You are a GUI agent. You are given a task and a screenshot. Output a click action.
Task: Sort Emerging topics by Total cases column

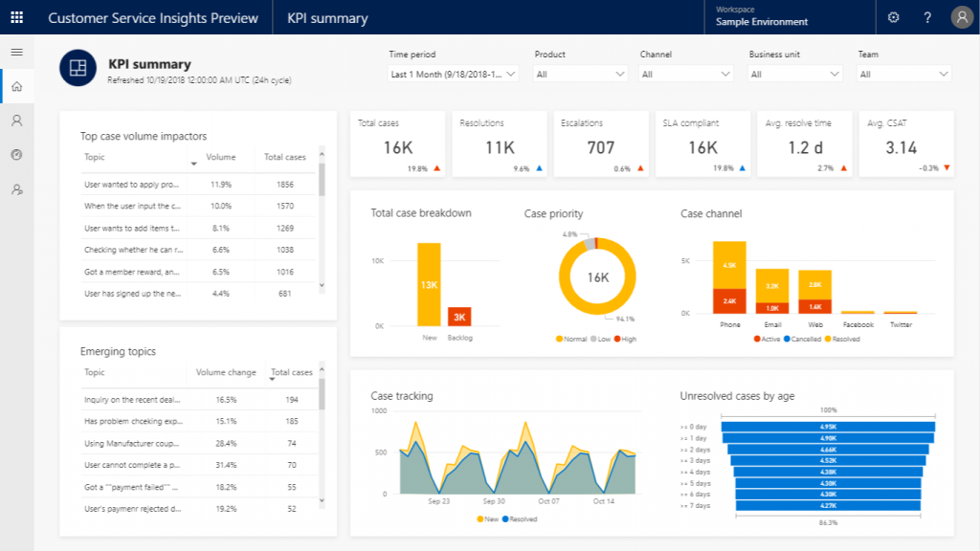(291, 372)
